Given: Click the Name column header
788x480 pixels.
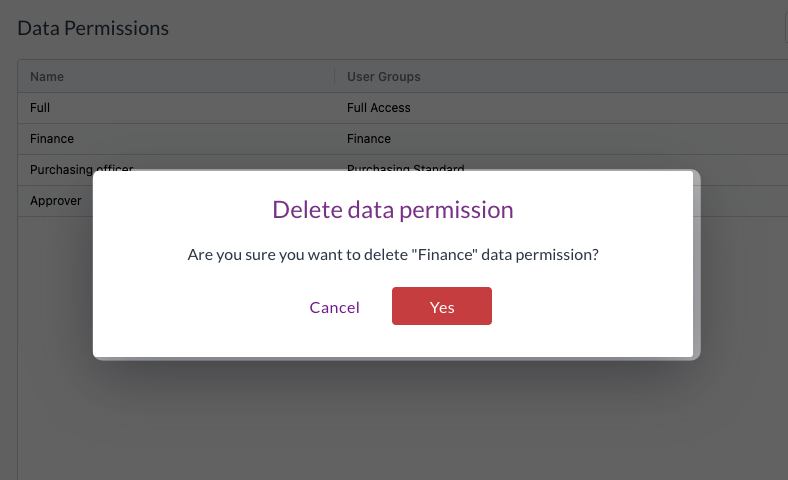Looking at the screenshot, I should point(47,76).
